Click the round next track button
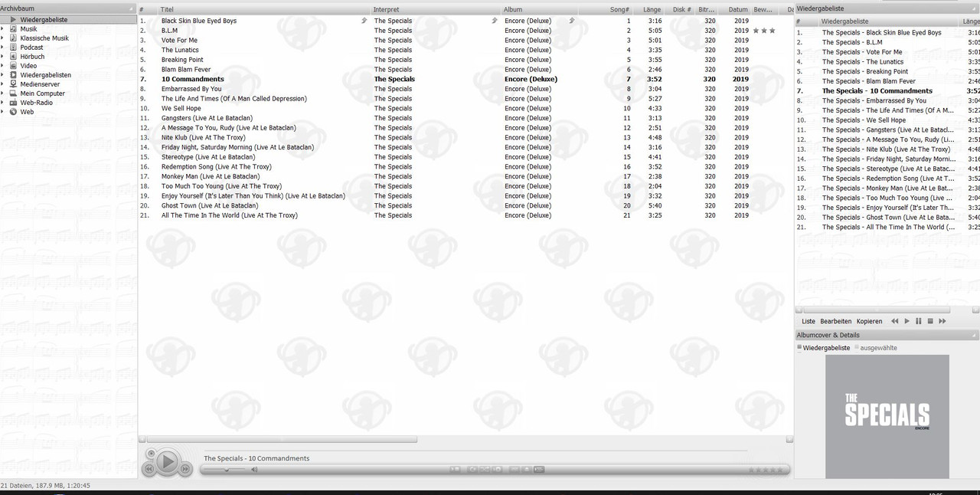980x495 pixels. pos(185,468)
